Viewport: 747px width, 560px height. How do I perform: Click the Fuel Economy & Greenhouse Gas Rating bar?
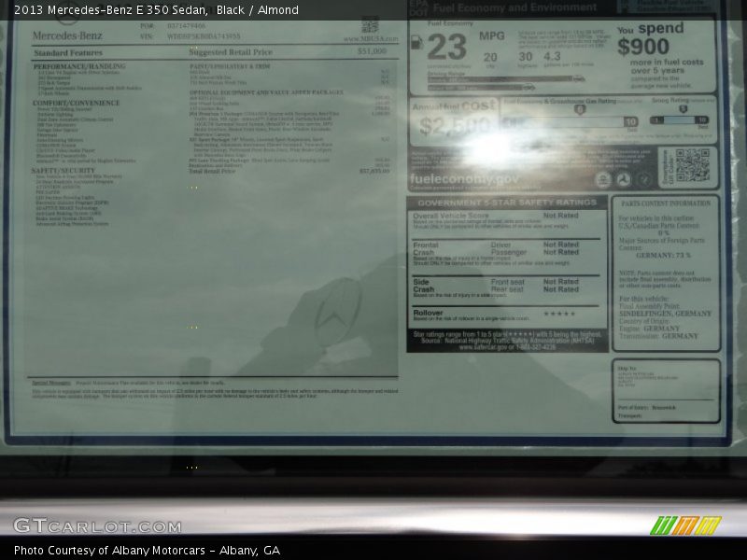(x=571, y=121)
